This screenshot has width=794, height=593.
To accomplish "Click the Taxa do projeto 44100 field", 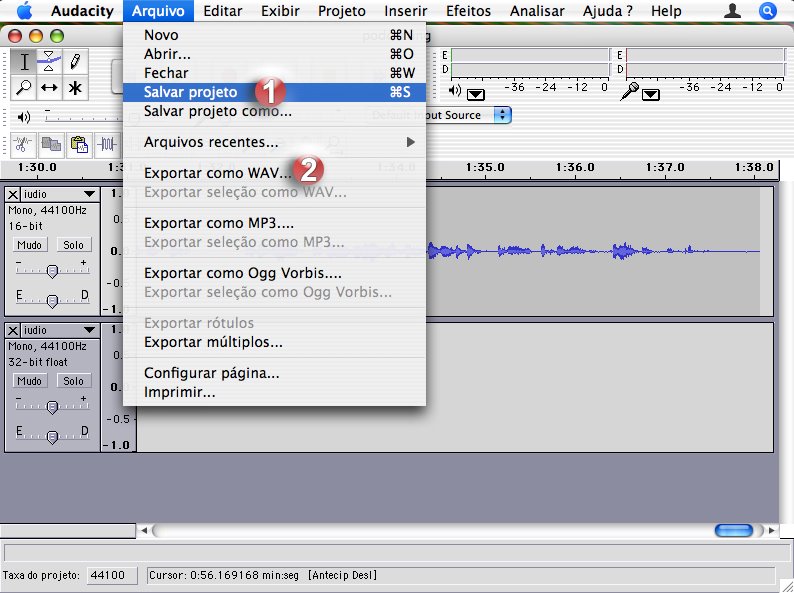I will click(x=112, y=575).
